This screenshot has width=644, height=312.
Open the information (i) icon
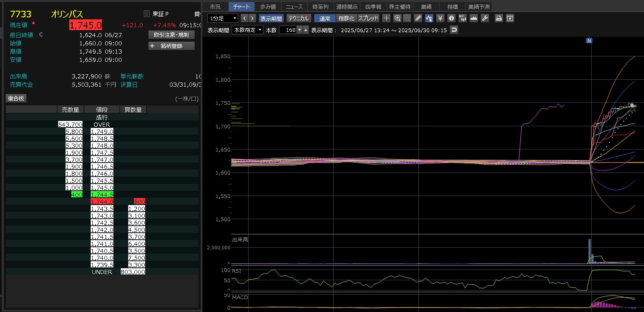click(451, 18)
